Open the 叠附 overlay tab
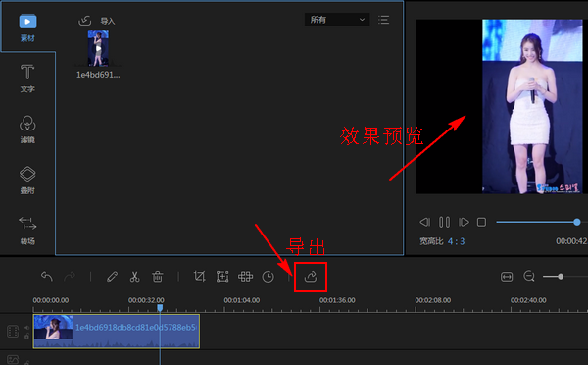Screen dimensions: 588x365 27,180
